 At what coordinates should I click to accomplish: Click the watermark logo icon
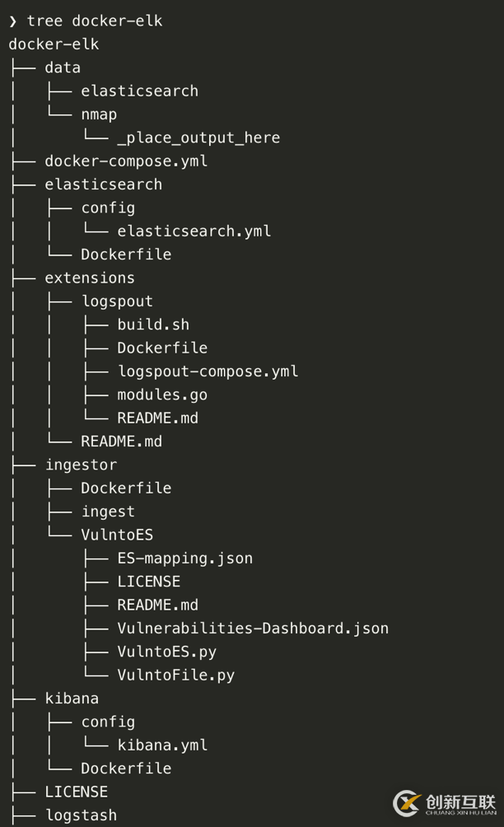(407, 803)
